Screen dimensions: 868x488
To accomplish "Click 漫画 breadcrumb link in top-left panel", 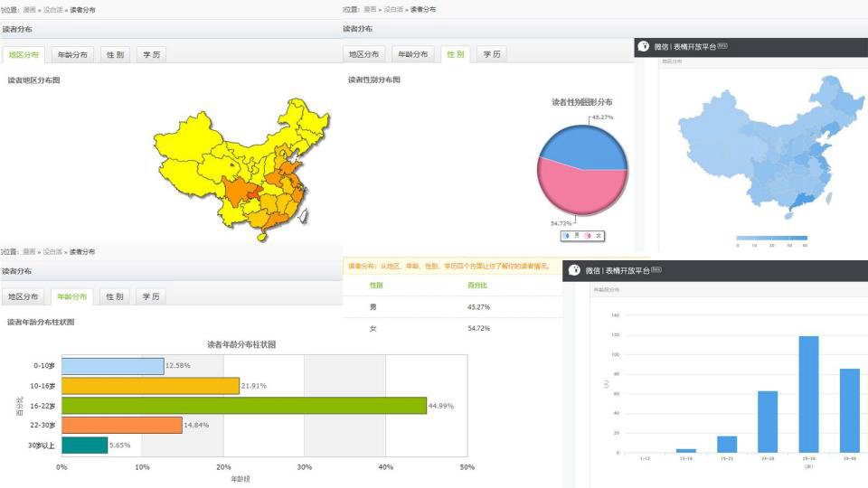I will point(30,10).
